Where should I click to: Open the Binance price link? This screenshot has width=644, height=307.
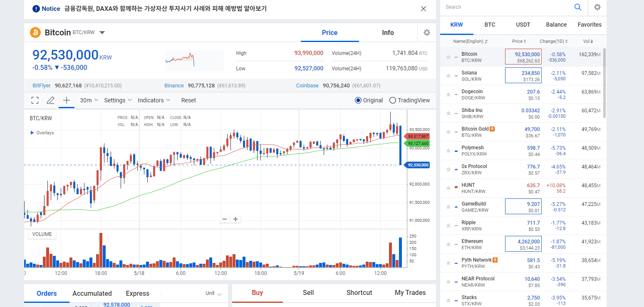(x=174, y=86)
